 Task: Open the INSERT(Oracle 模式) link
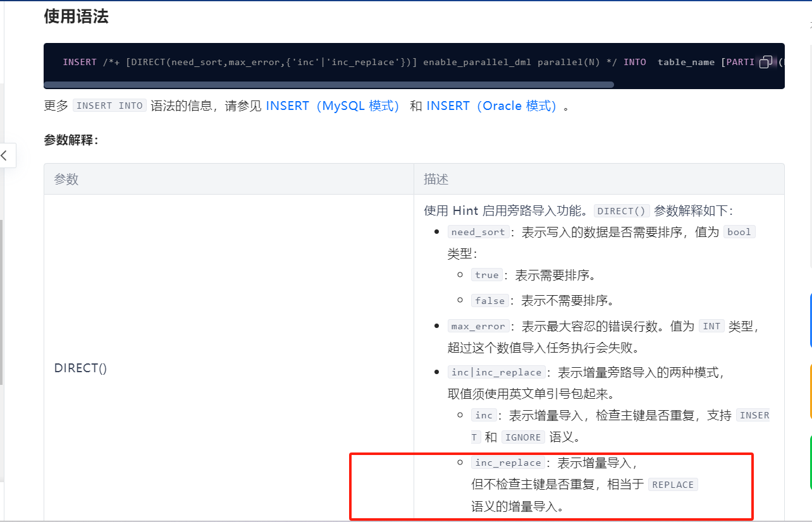point(492,106)
